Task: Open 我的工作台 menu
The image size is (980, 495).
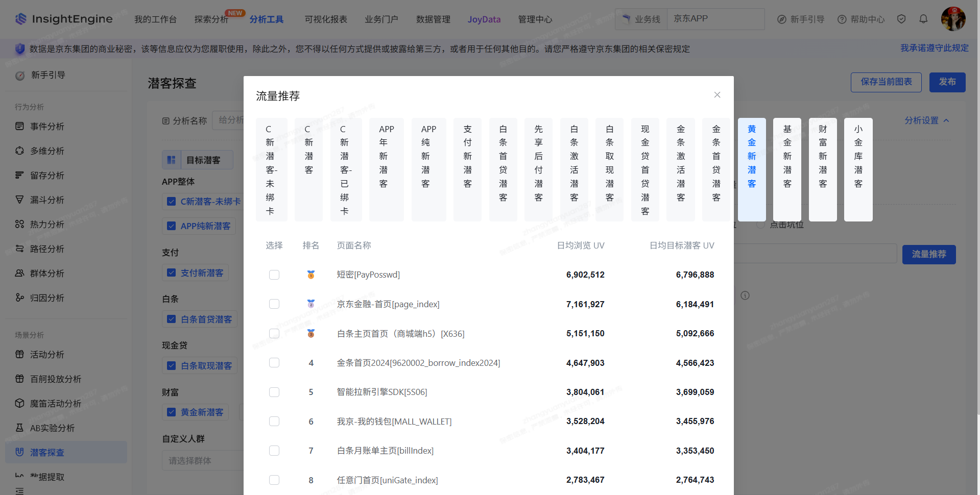Action: (x=155, y=19)
